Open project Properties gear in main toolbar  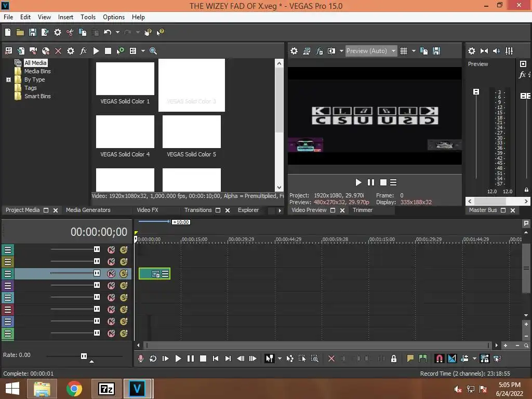[58, 32]
